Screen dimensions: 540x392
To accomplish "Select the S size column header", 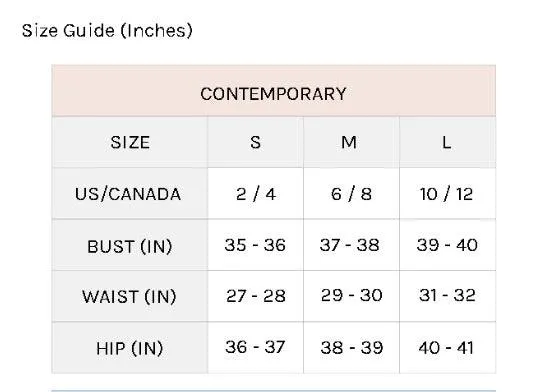I will pos(256,142).
